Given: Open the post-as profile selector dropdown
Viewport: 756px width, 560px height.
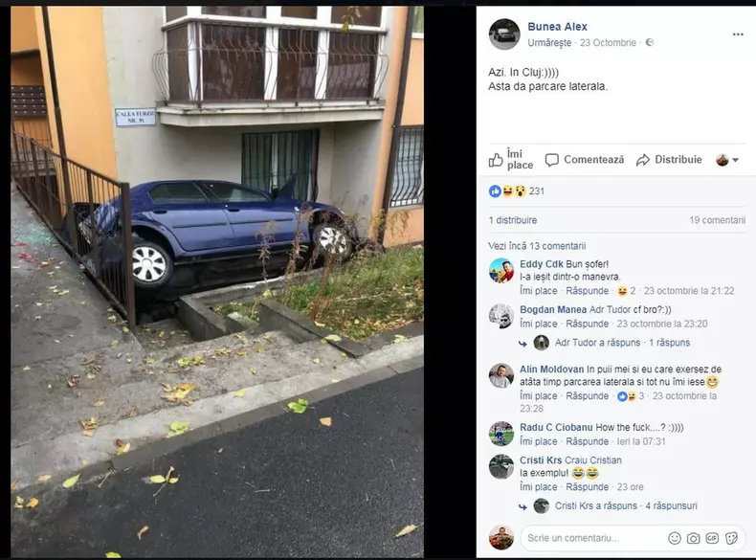Looking at the screenshot, I should pos(727,160).
